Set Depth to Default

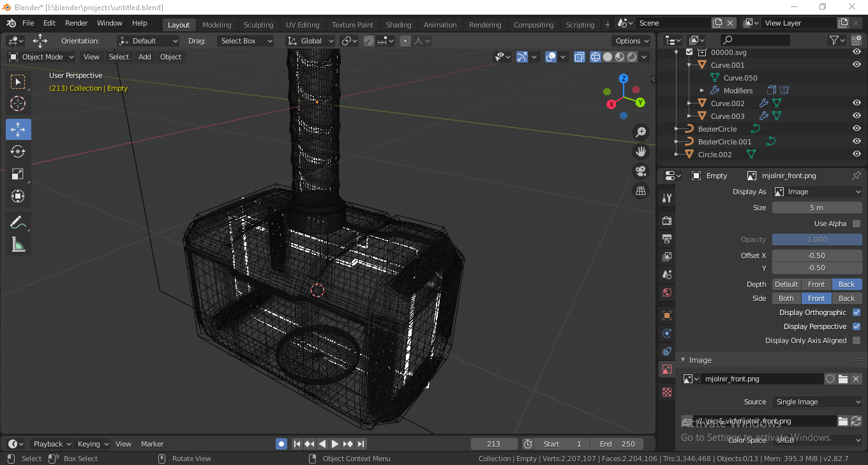(x=786, y=284)
